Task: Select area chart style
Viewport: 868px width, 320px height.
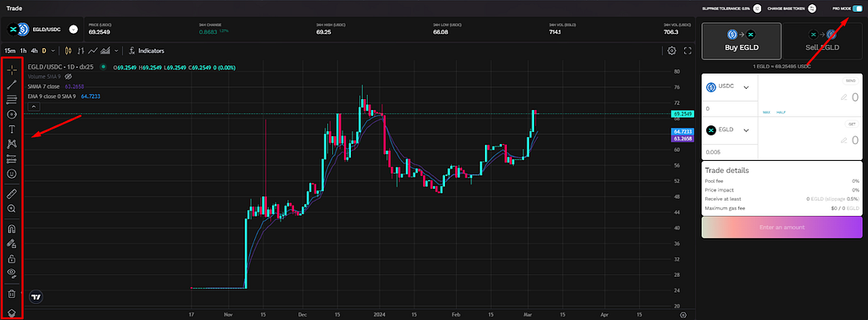Action: pyautogui.click(x=105, y=51)
